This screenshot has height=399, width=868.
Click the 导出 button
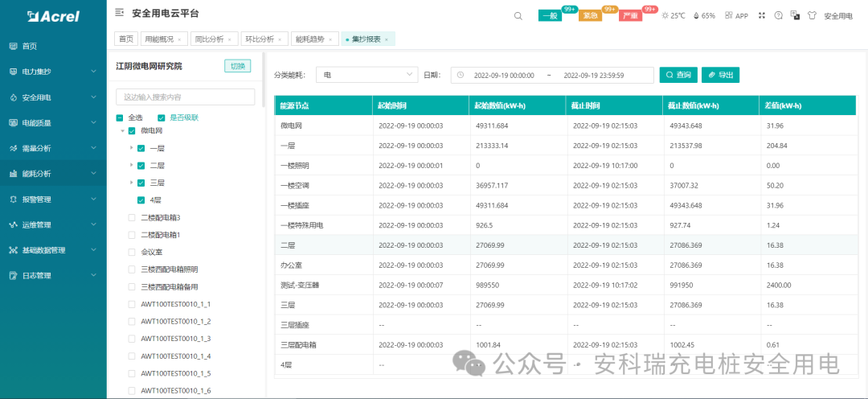[x=720, y=75]
